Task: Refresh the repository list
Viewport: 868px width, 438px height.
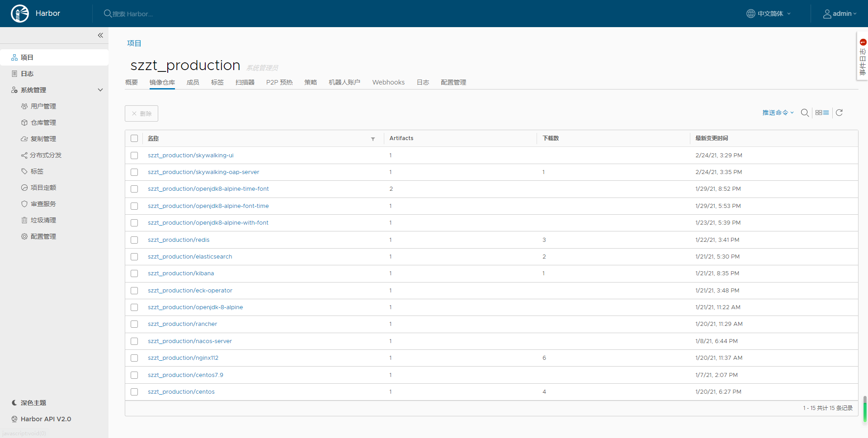Action: click(x=839, y=113)
